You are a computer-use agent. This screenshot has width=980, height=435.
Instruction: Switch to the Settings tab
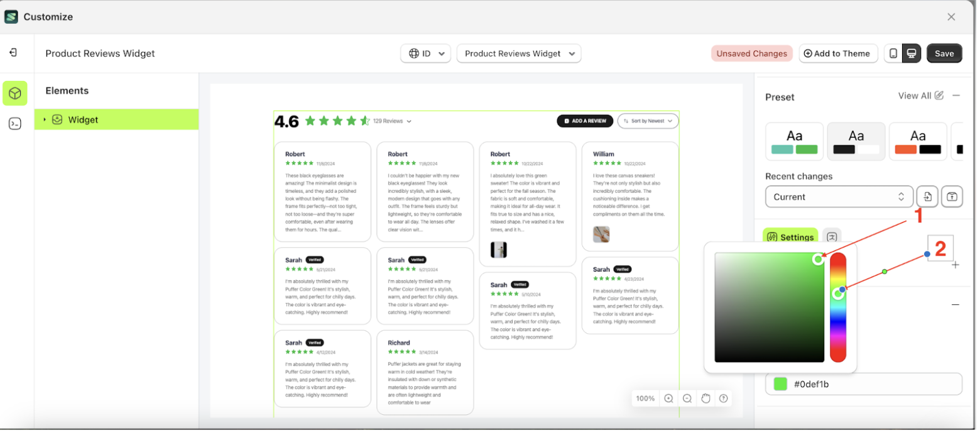[790, 237]
